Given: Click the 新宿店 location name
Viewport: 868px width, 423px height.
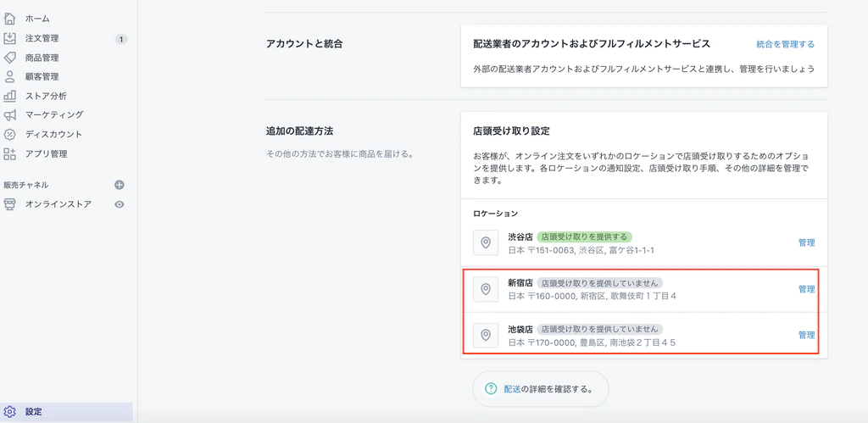Looking at the screenshot, I should (x=520, y=282).
